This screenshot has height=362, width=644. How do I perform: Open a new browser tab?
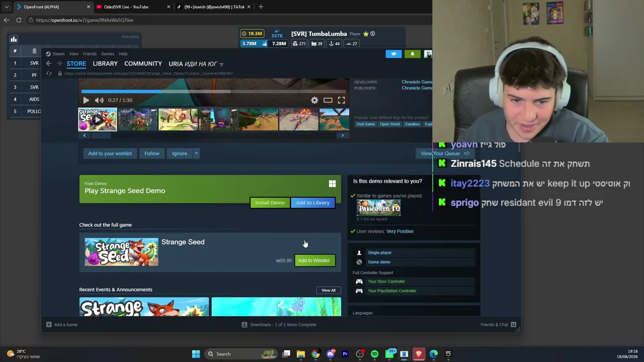pyautogui.click(x=261, y=7)
